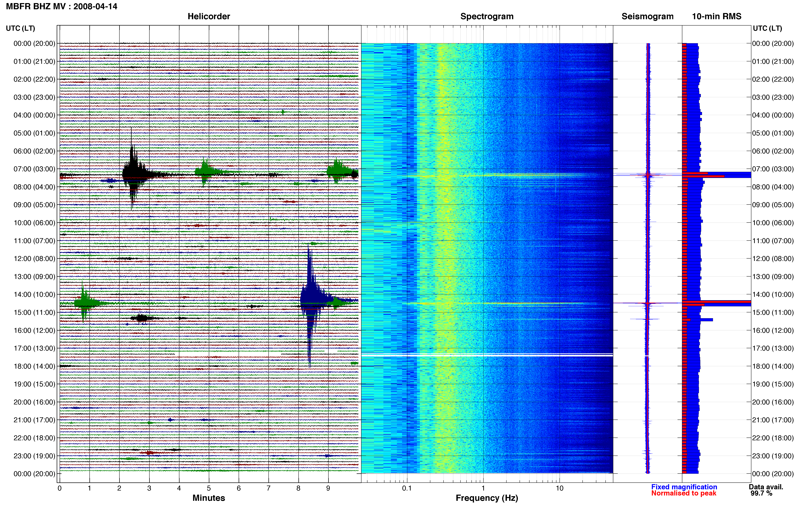Click the title 'MBFR BHZ MV : 2008-04-14'
This screenshot has width=812, height=508.
[62, 6]
